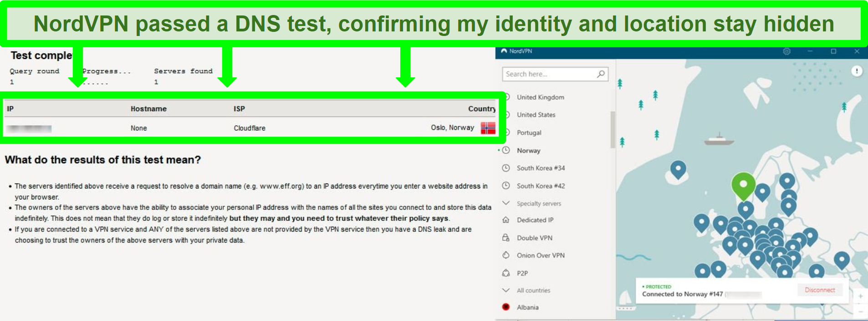The width and height of the screenshot is (868, 321).
Task: Select Portugal recent connection
Action: point(529,132)
